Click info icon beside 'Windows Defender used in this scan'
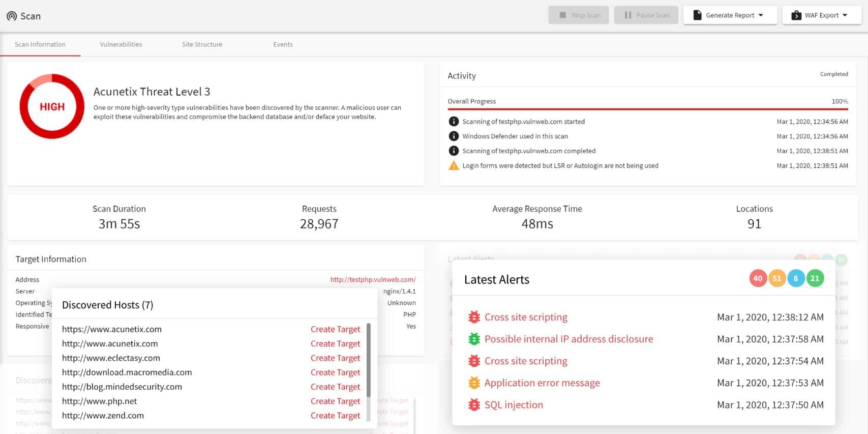868x434 pixels. pyautogui.click(x=454, y=136)
